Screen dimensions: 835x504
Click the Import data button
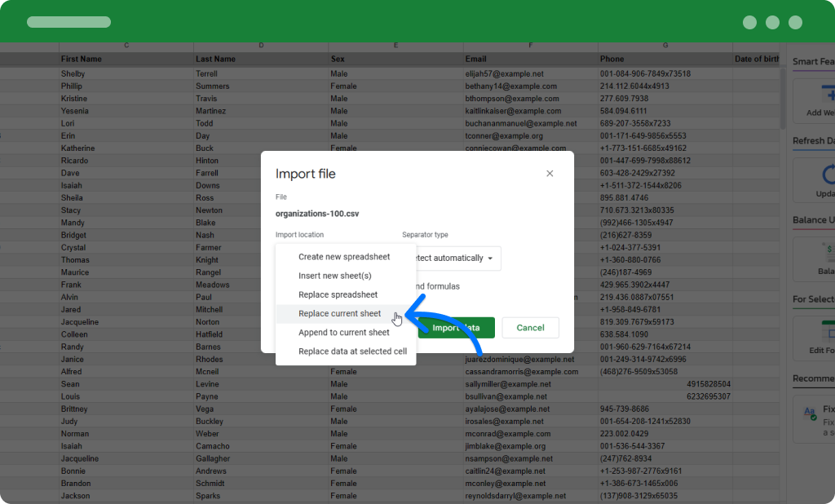click(455, 327)
